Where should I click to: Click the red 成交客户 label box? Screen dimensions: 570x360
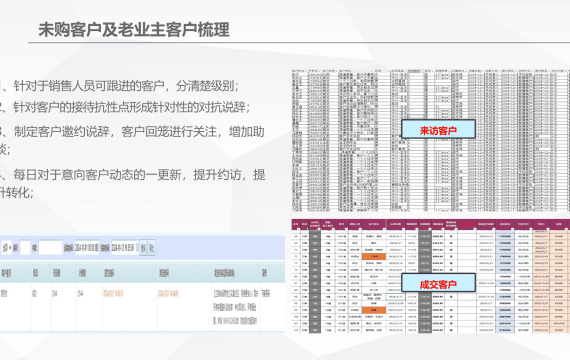[438, 283]
